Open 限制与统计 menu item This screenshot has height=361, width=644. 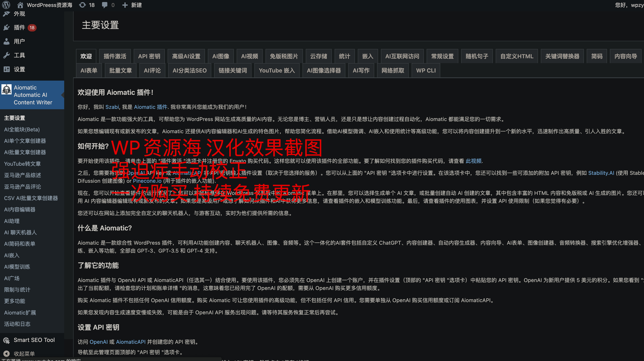(17, 290)
